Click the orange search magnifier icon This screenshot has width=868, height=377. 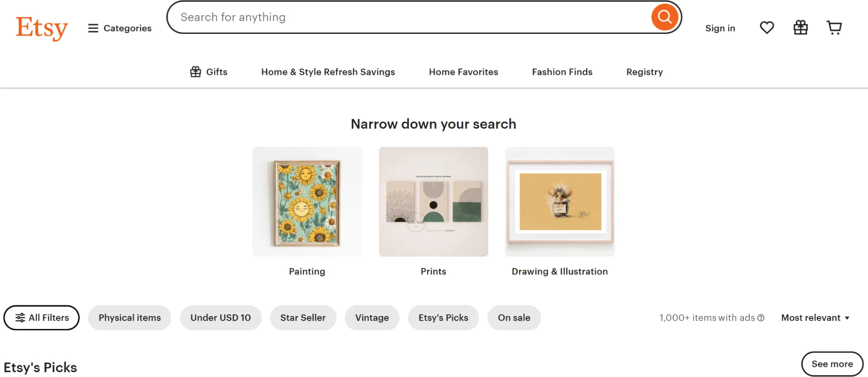pyautogui.click(x=664, y=17)
